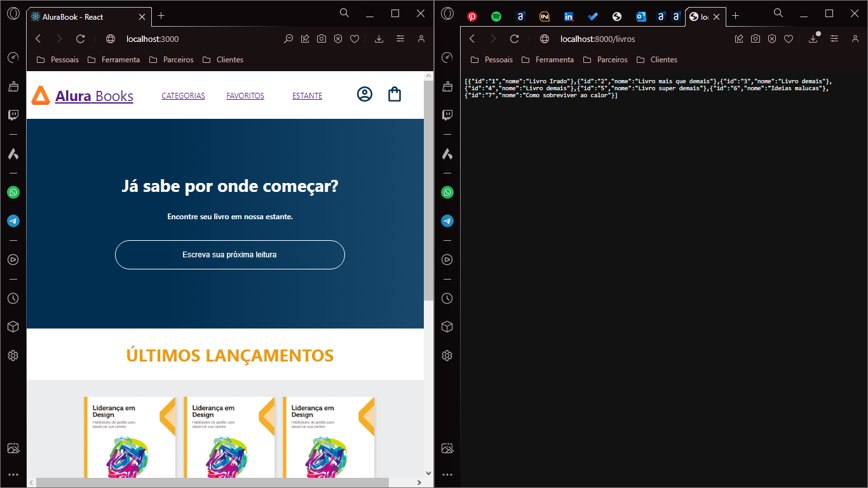
Task: Open Parceiros bookmark folder in AluraBook window
Action: click(x=171, y=60)
